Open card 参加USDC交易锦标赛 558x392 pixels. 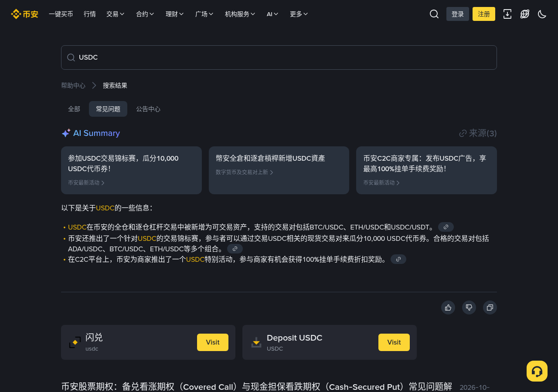coord(131,170)
